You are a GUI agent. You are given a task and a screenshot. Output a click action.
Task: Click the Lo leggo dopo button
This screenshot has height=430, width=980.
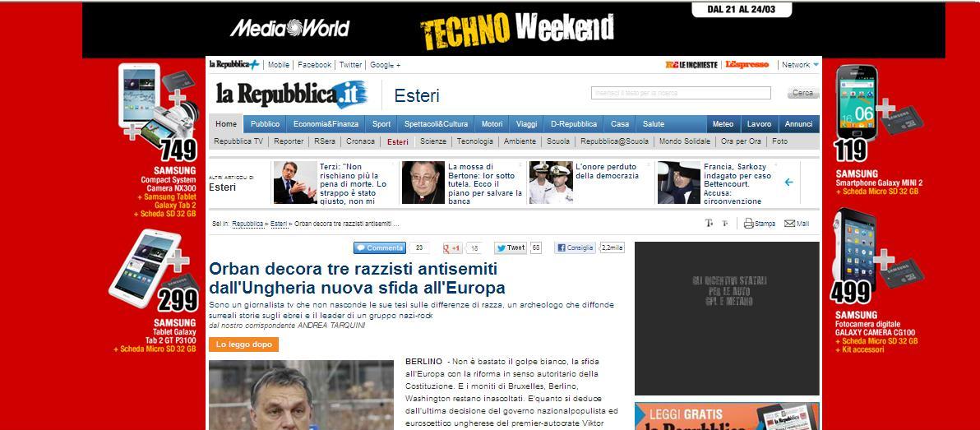(x=243, y=344)
